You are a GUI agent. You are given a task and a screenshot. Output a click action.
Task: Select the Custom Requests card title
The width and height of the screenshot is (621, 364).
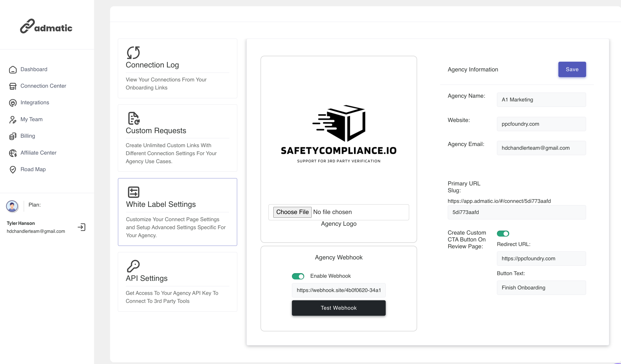point(156,131)
